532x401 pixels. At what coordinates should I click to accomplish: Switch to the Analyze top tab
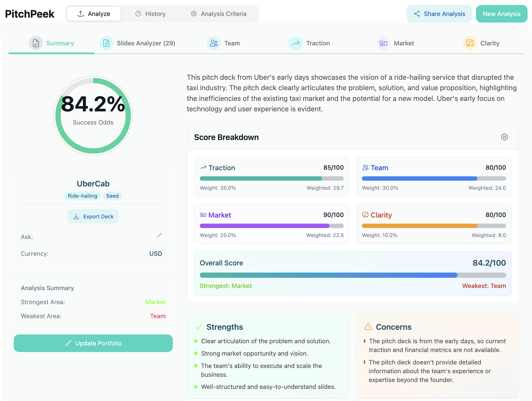point(94,14)
